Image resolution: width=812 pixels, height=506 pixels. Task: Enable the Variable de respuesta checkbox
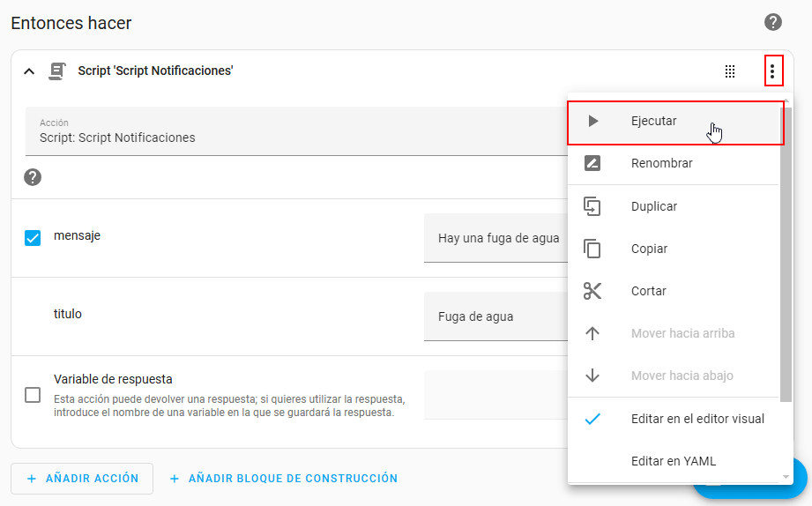tap(33, 395)
